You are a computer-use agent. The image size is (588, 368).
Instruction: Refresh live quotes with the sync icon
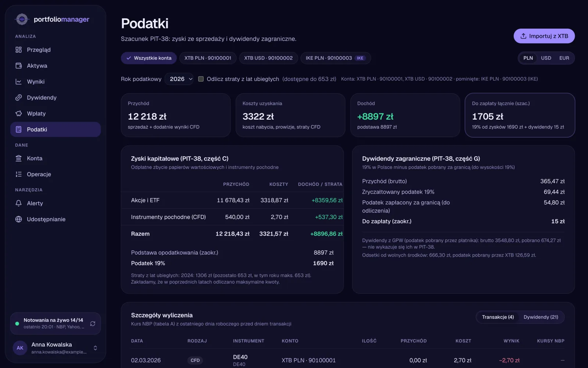tap(93, 323)
